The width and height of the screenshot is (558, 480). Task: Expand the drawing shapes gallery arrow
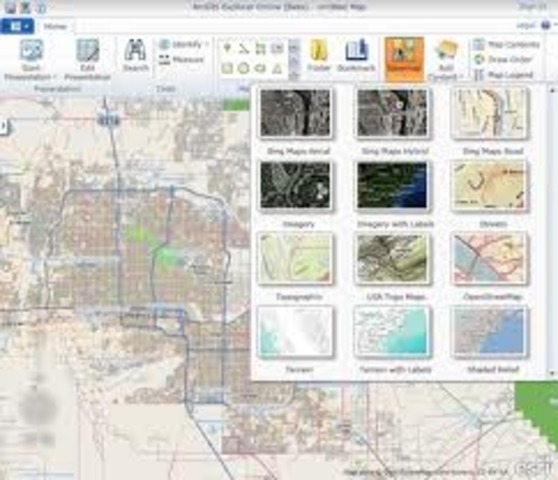pyautogui.click(x=294, y=75)
